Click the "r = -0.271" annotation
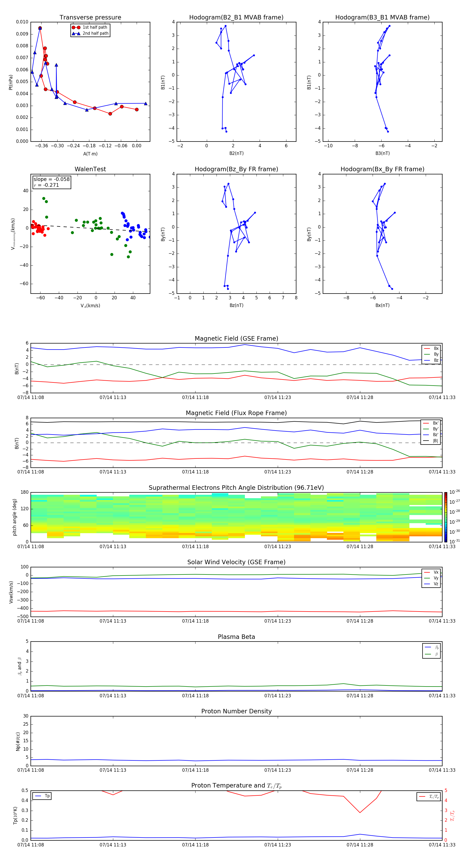 click(x=47, y=185)
